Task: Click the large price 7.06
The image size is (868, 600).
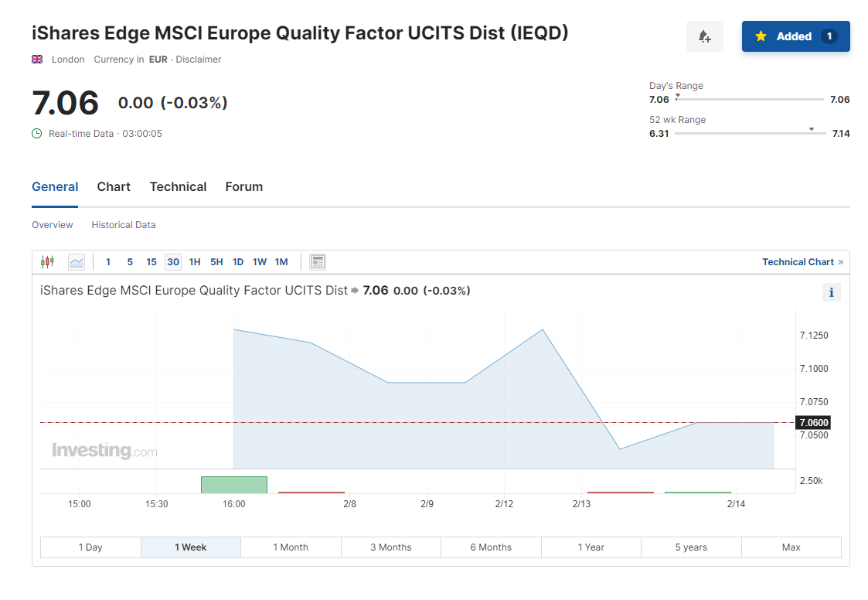Action: (66, 103)
